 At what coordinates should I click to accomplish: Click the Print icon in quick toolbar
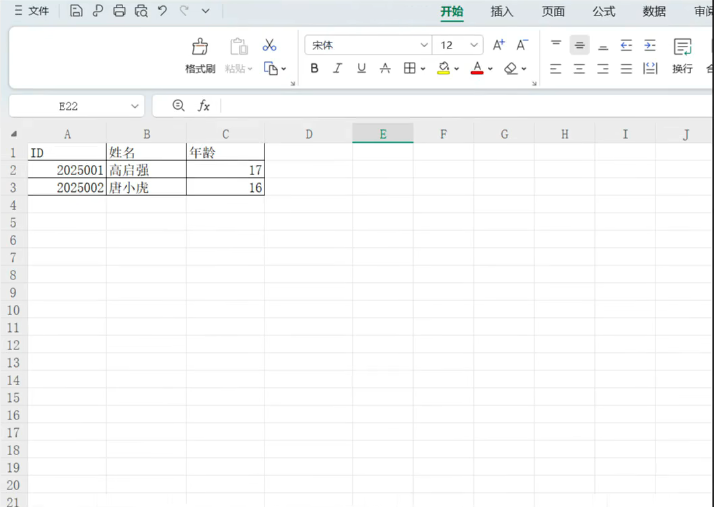[119, 11]
